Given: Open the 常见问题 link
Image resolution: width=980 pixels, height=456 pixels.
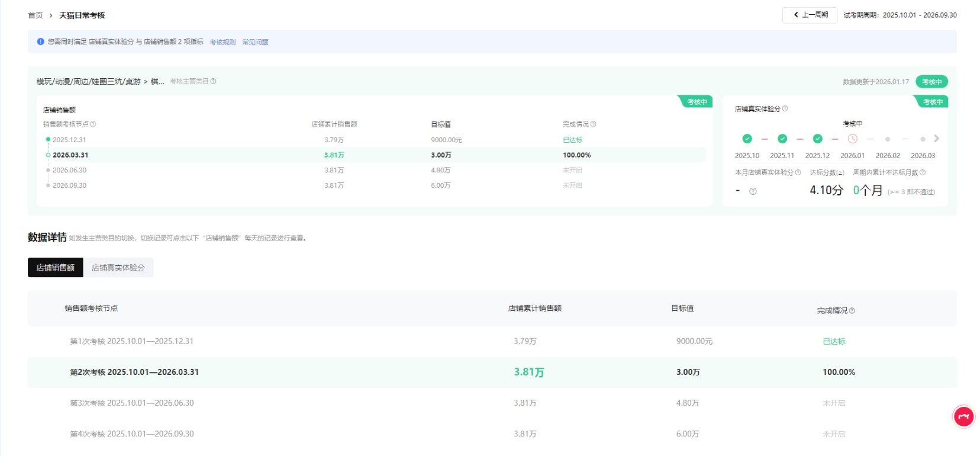Looking at the screenshot, I should pos(255,42).
